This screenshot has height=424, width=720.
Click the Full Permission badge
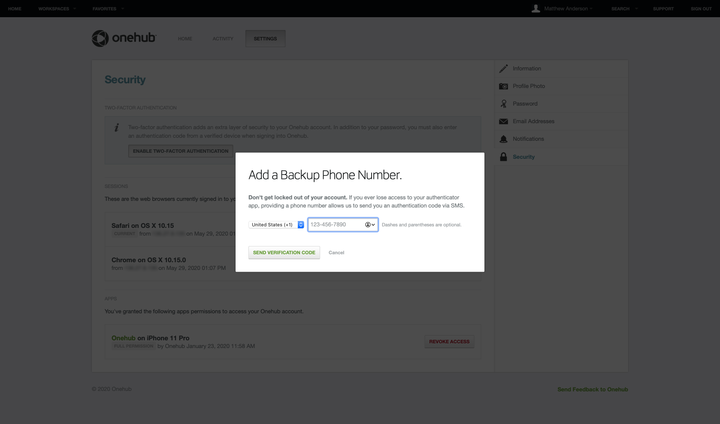(134, 346)
